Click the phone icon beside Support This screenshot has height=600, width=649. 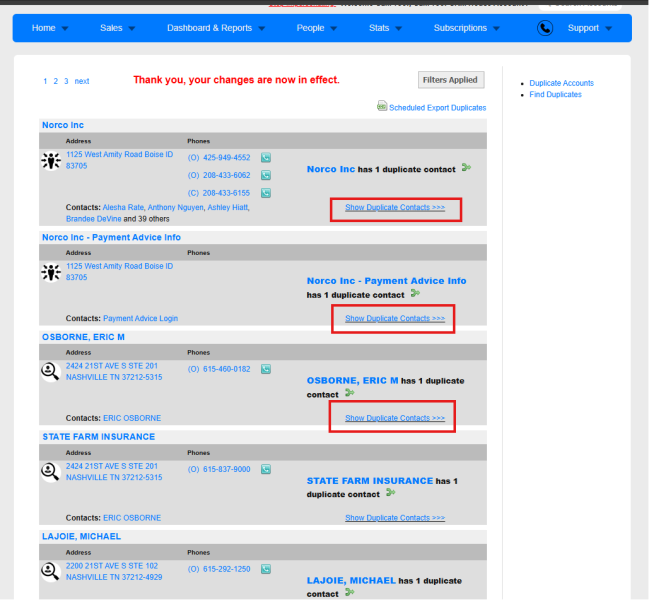click(545, 28)
